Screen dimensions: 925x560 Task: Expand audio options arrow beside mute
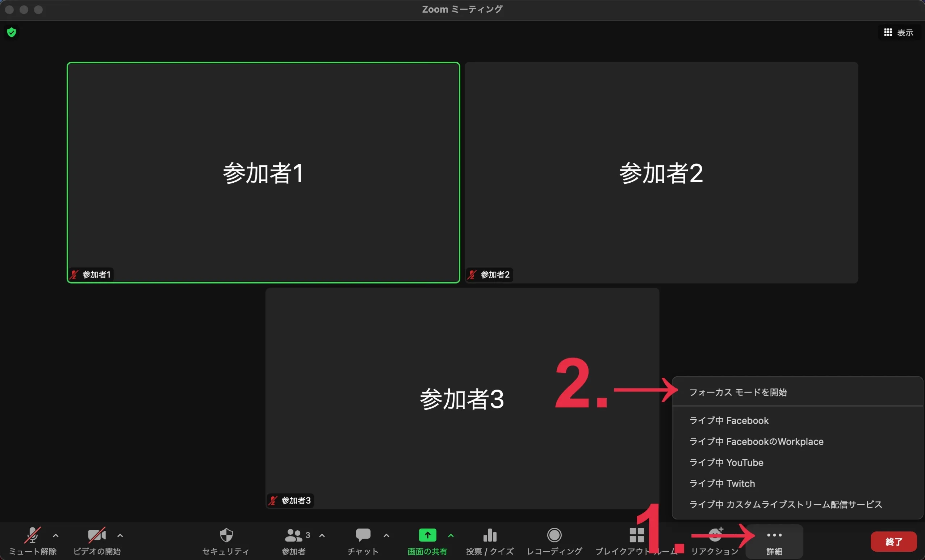[55, 536]
